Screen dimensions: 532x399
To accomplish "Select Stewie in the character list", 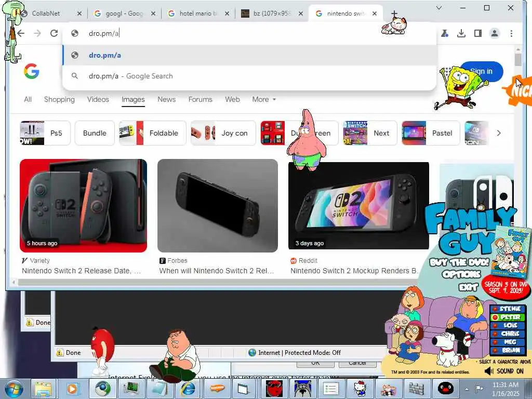I will click(508, 309).
